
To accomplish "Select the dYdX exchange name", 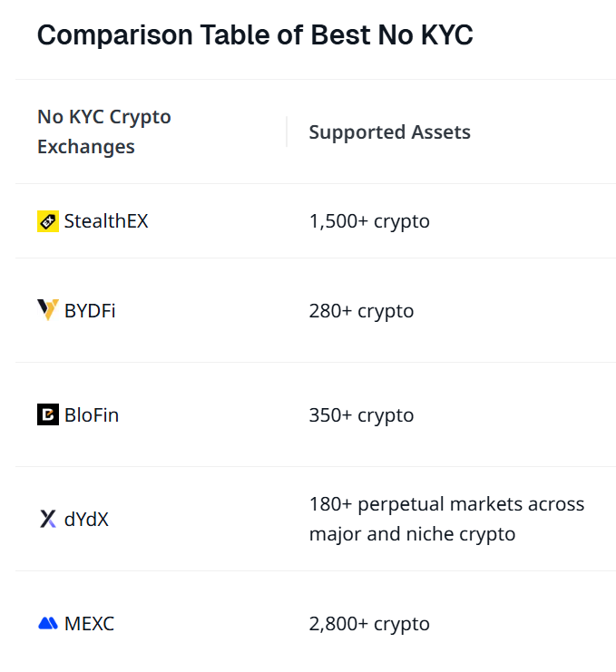I will pyautogui.click(x=86, y=520).
